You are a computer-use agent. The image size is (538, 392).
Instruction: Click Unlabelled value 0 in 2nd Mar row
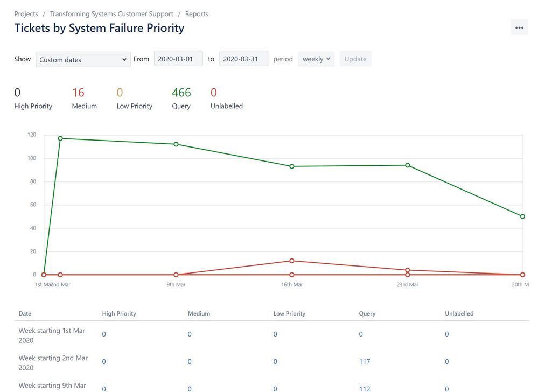pyautogui.click(x=447, y=361)
